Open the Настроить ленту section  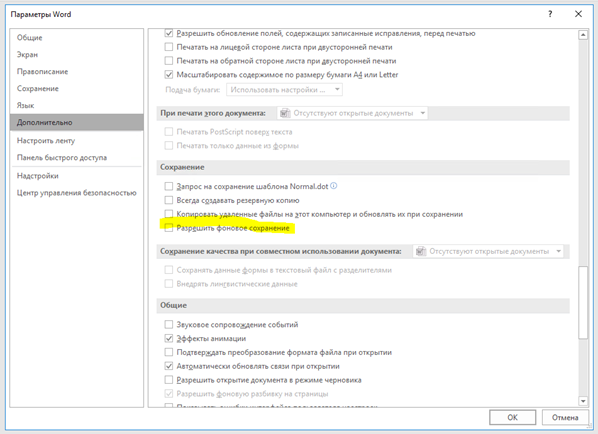click(46, 140)
